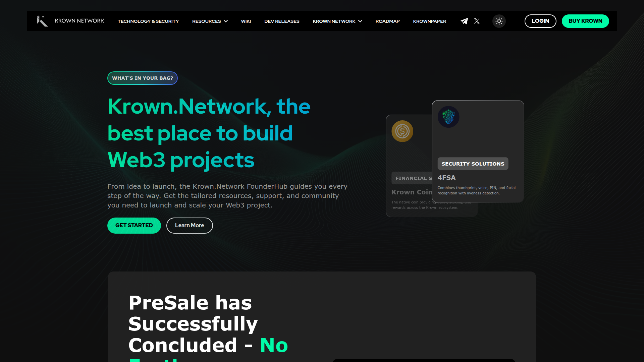Open the Telegram paper-plane icon
This screenshot has width=644, height=362.
point(464,21)
